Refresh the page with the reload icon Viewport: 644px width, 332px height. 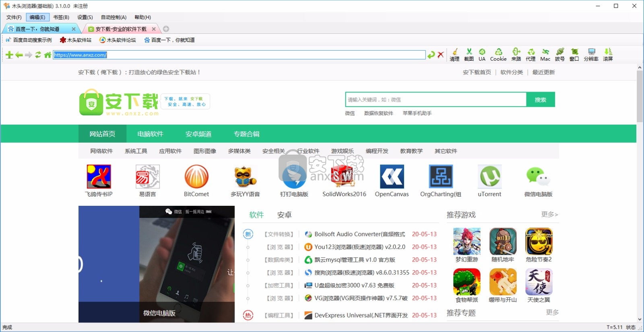(38, 55)
